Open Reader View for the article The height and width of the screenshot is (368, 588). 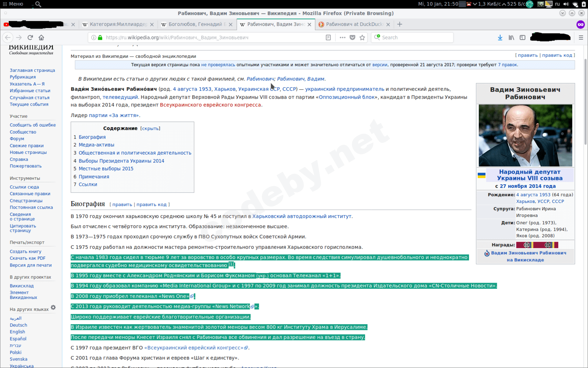click(x=327, y=37)
